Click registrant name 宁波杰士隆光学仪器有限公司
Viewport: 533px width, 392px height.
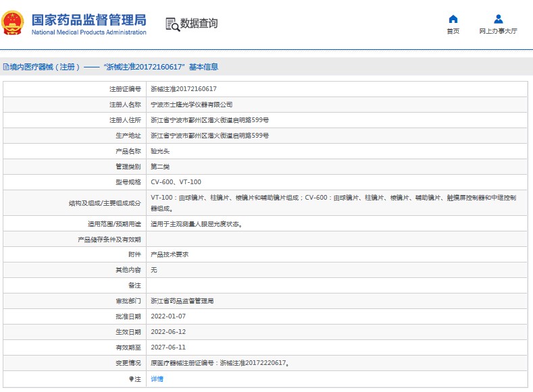tap(191, 105)
